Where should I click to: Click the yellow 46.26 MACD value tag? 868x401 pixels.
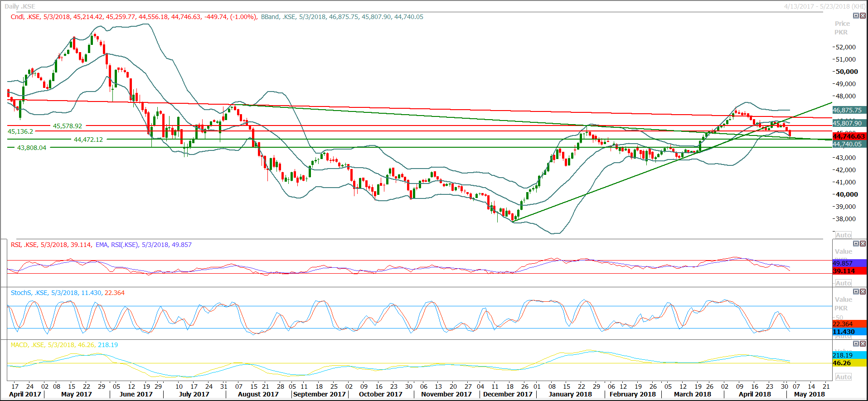[x=849, y=363]
